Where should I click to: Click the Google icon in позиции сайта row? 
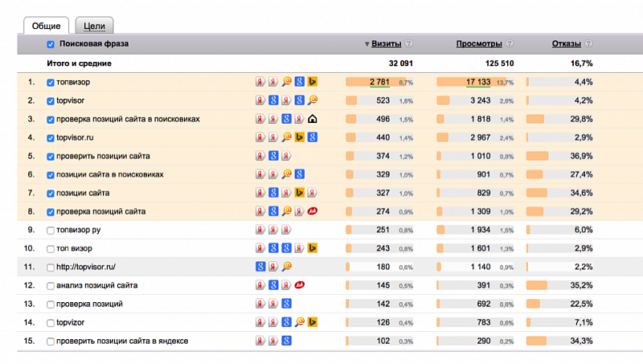point(273,193)
